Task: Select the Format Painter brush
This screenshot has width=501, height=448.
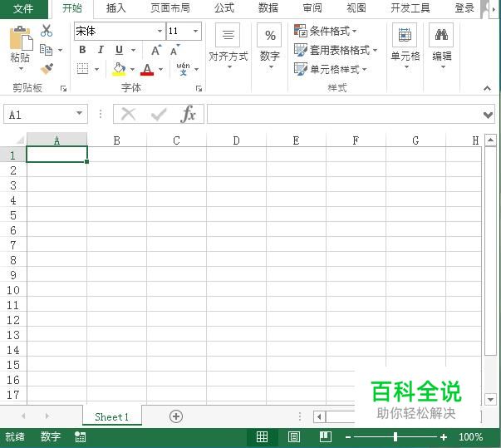Action: tap(47, 69)
